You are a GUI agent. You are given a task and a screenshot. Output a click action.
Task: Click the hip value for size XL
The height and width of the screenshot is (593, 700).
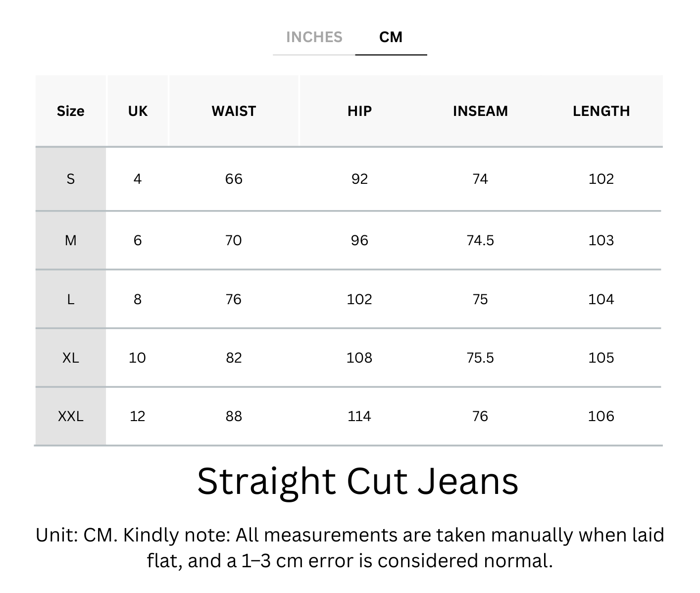359,358
